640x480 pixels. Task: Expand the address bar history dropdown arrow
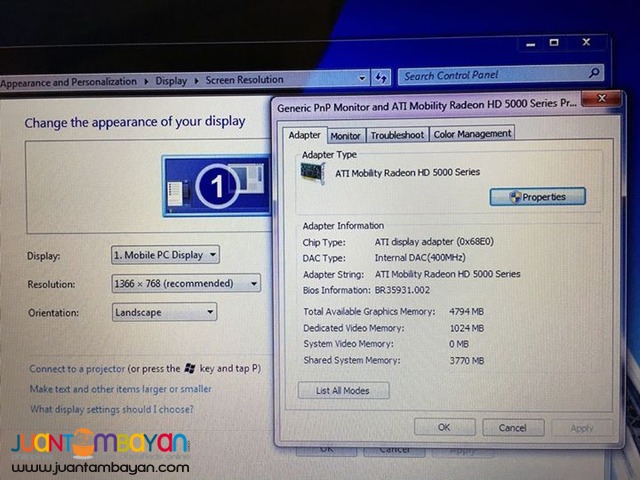(362, 78)
